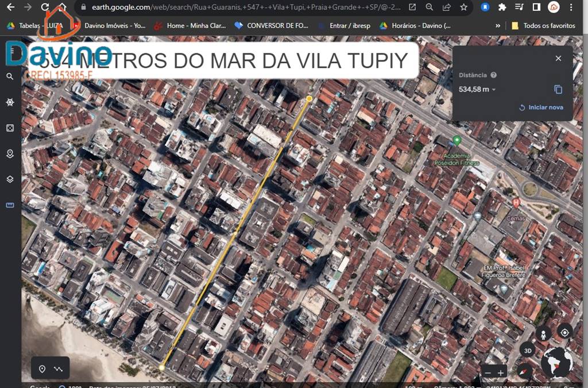588x388 pixels.
Task: Go back to the previous browser page
Action: tap(10, 7)
